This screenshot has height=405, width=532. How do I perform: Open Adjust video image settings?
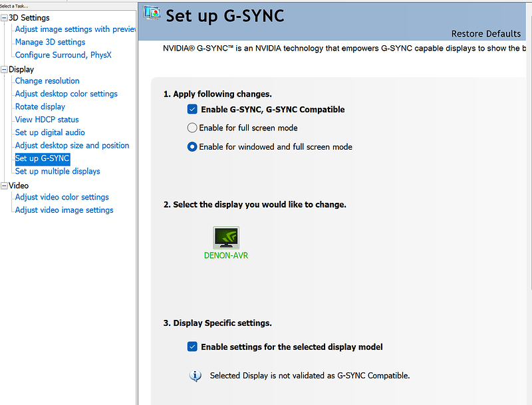point(64,210)
